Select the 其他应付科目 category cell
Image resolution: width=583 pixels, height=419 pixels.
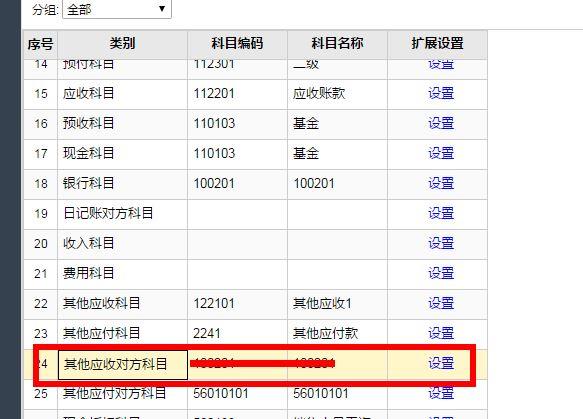(122, 335)
